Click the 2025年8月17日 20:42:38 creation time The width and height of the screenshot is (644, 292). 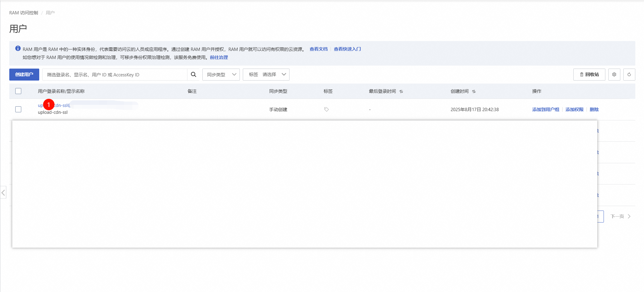[475, 110]
